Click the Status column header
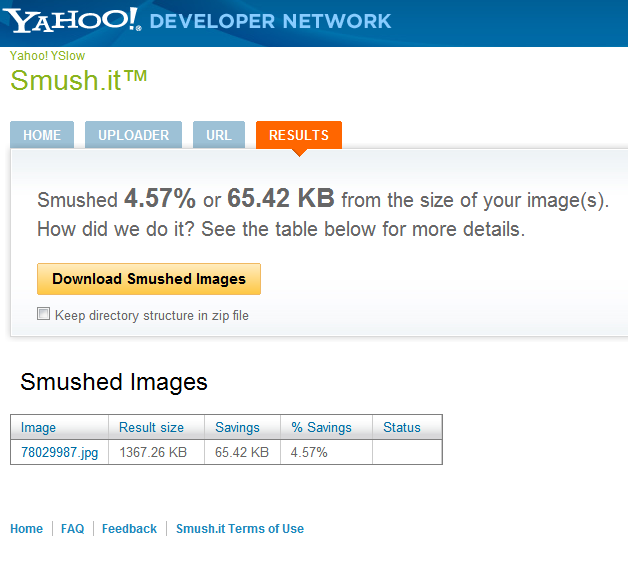 coord(407,427)
